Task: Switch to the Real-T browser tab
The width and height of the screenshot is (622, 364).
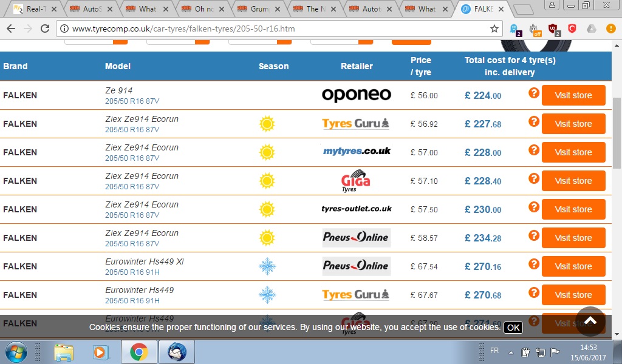Action: pyautogui.click(x=34, y=8)
